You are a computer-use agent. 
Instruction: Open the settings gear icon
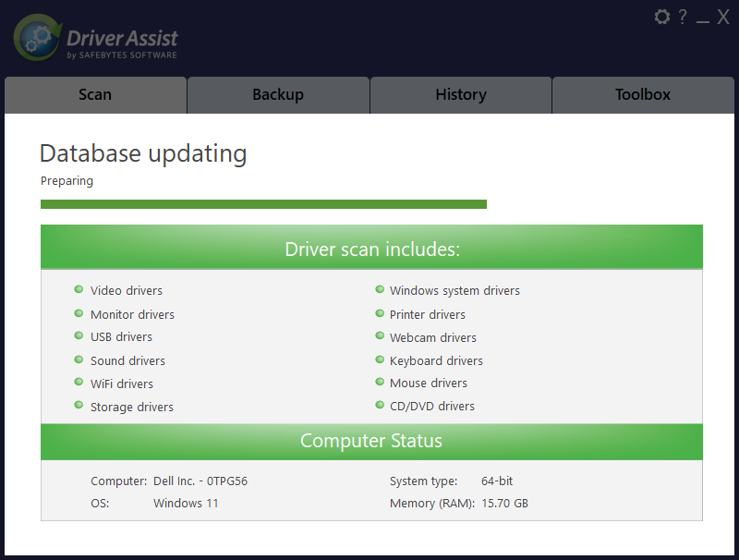tap(661, 16)
